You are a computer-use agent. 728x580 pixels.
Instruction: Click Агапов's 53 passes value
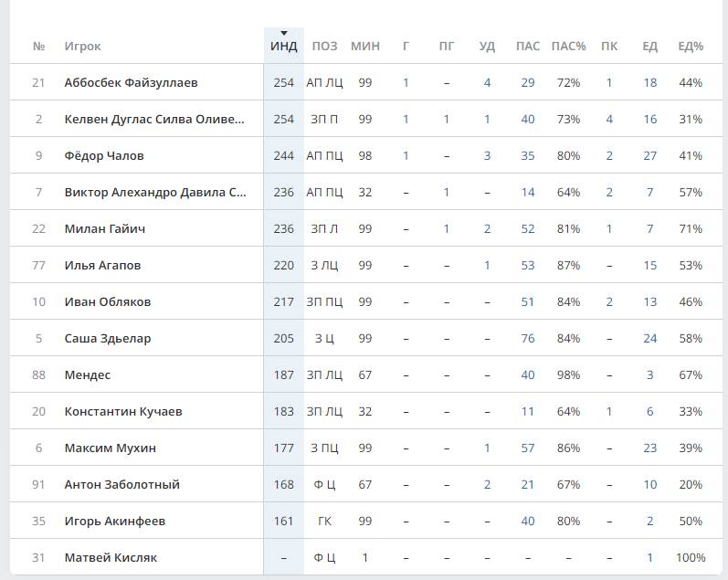coord(527,266)
